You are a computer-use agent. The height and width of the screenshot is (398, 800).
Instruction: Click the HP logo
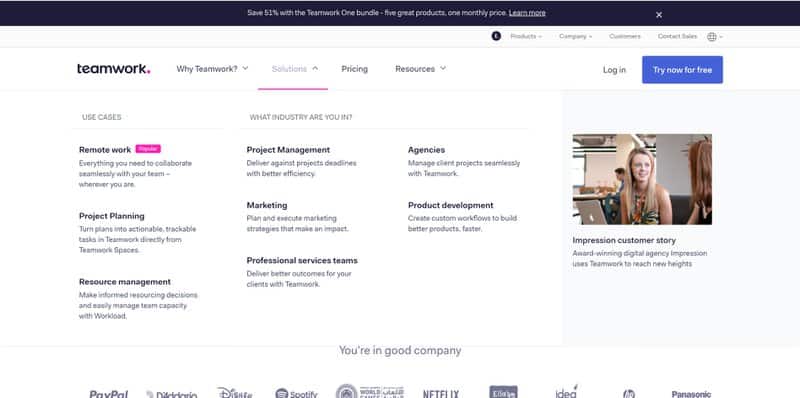[629, 393]
